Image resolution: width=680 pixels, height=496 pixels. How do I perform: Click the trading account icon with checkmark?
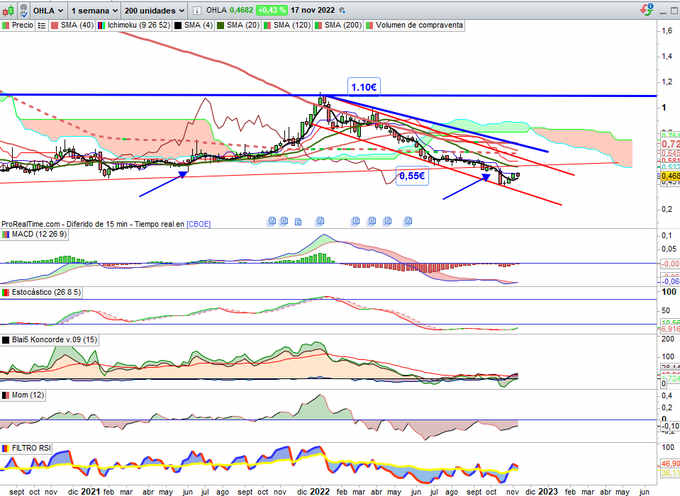(23, 10)
